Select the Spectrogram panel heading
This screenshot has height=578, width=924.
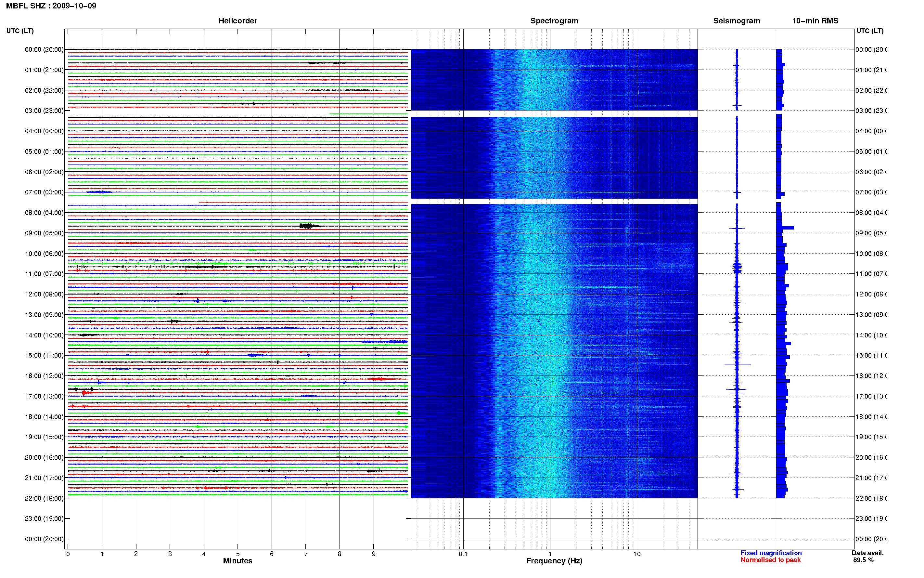tap(554, 21)
